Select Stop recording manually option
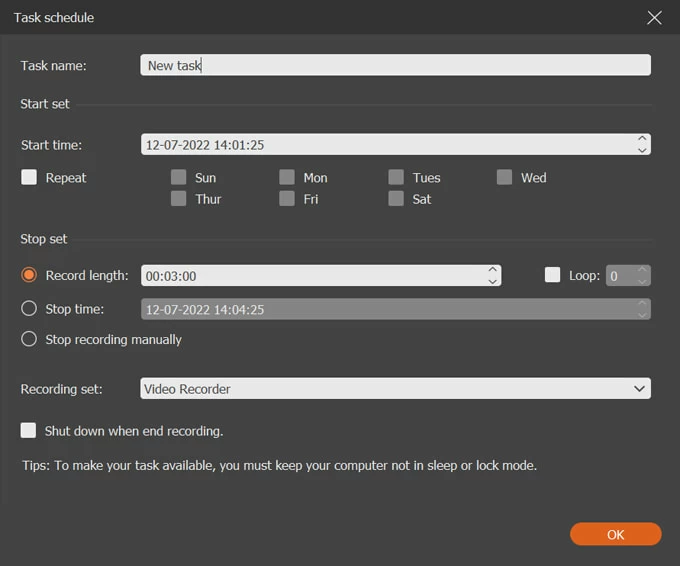Viewport: 680px width, 566px height. (x=29, y=339)
